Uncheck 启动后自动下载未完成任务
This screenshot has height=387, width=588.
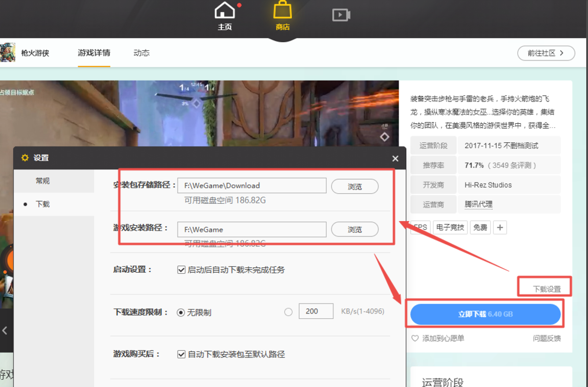click(181, 269)
